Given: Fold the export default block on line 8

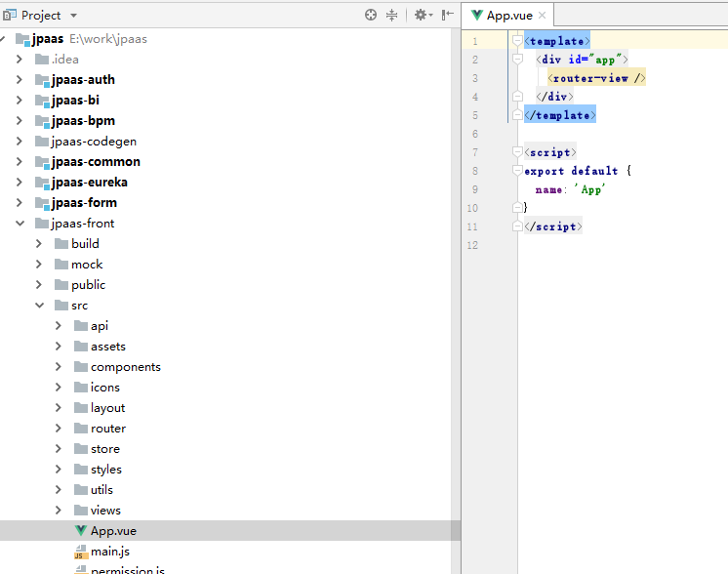Looking at the screenshot, I should [x=517, y=171].
